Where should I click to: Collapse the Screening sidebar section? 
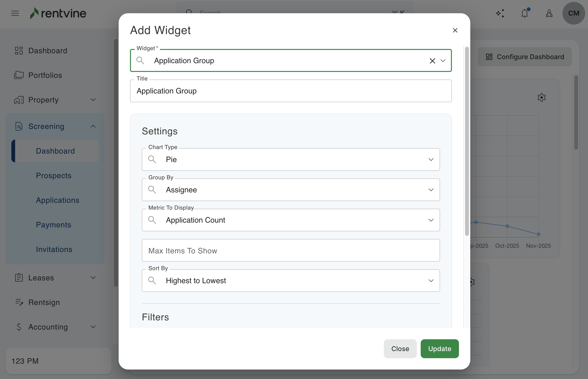tap(93, 126)
